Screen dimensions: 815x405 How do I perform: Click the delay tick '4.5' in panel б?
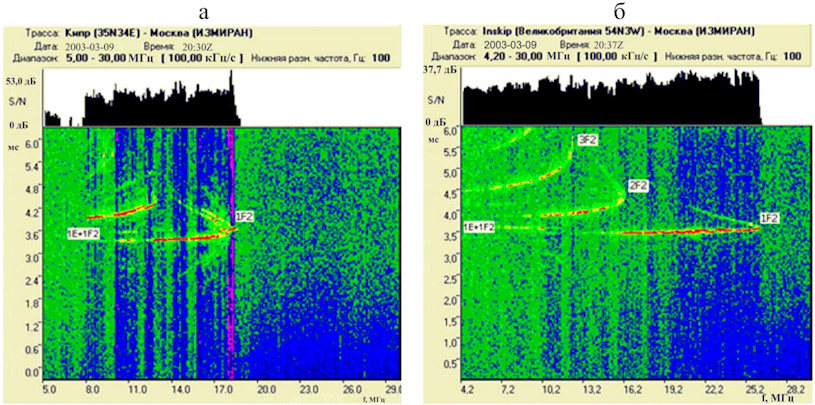pos(449,192)
